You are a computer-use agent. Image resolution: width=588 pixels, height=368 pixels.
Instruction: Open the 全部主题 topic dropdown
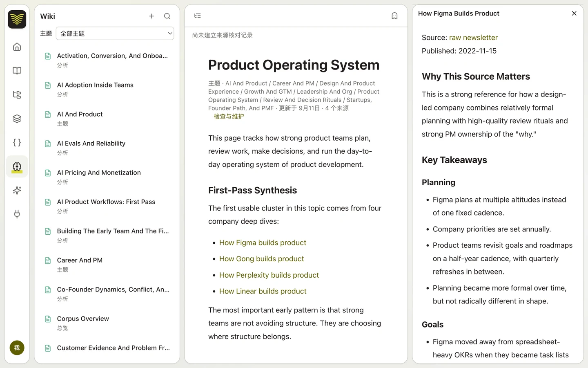tap(115, 34)
